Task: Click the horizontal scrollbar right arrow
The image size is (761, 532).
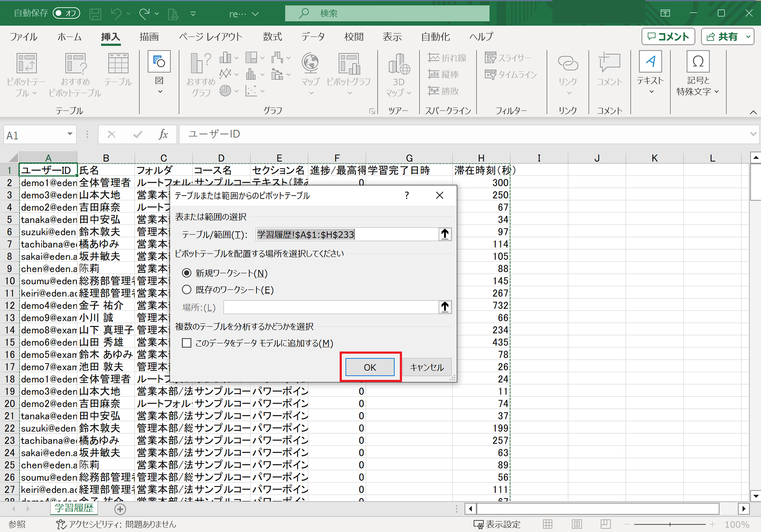Action: coord(744,509)
